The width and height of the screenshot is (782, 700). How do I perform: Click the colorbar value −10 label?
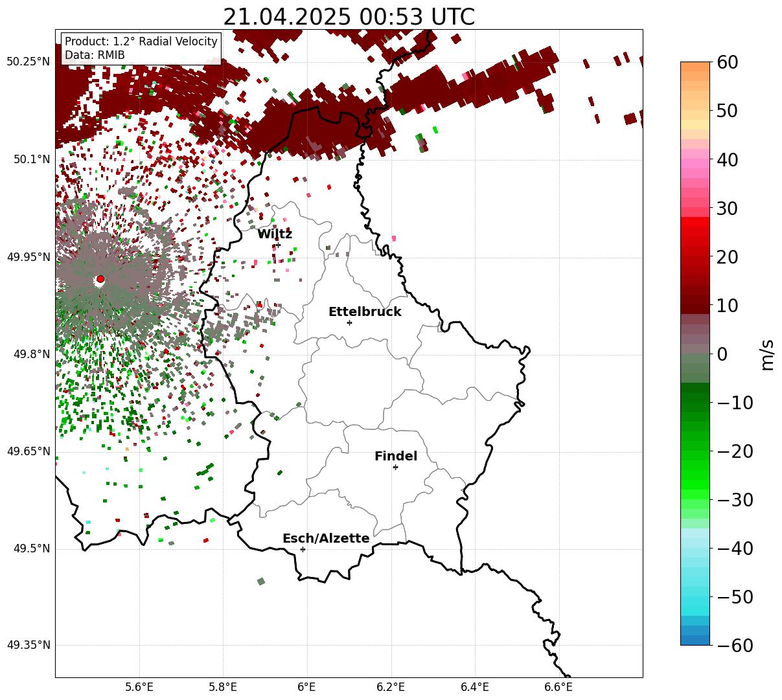point(735,403)
